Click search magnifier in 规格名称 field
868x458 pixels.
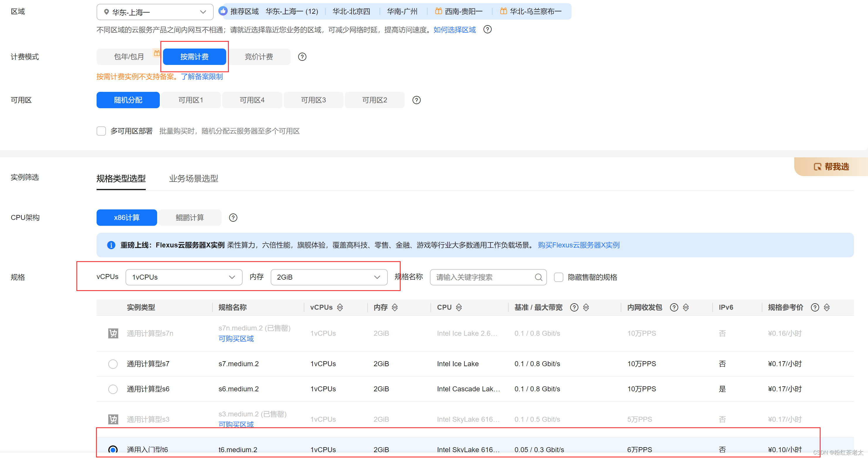538,277
